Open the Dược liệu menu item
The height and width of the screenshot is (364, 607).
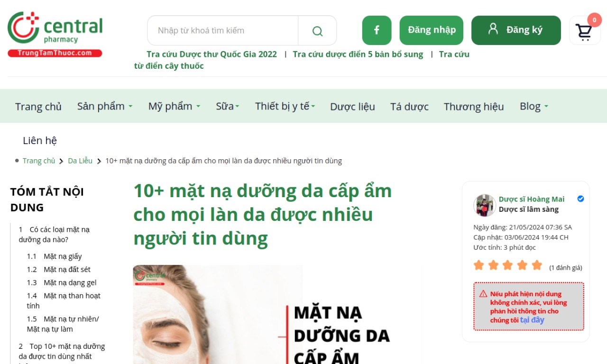[x=352, y=107]
